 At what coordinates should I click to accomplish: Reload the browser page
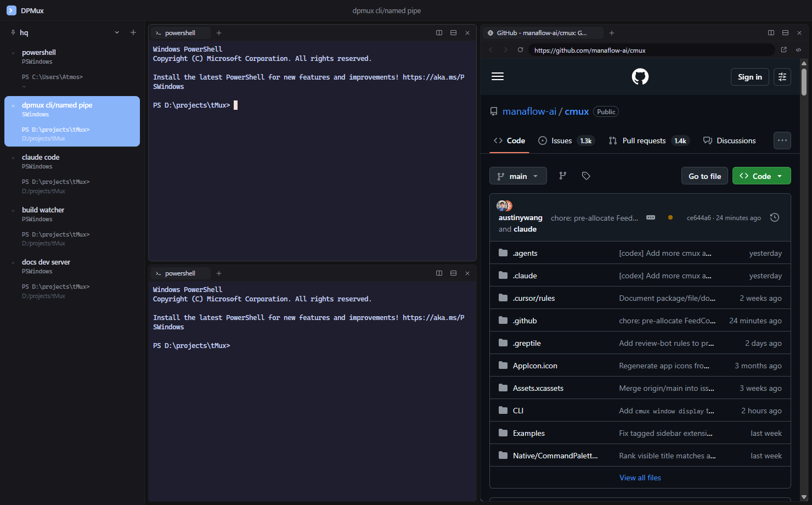coord(520,50)
